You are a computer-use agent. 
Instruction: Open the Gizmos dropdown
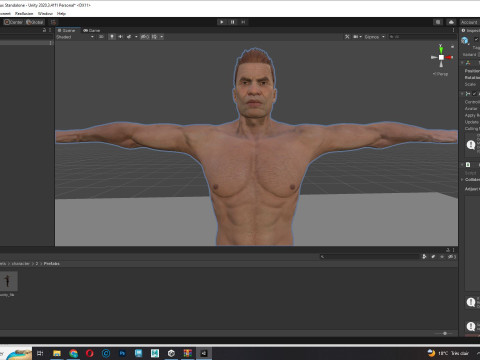pyautogui.click(x=375, y=37)
